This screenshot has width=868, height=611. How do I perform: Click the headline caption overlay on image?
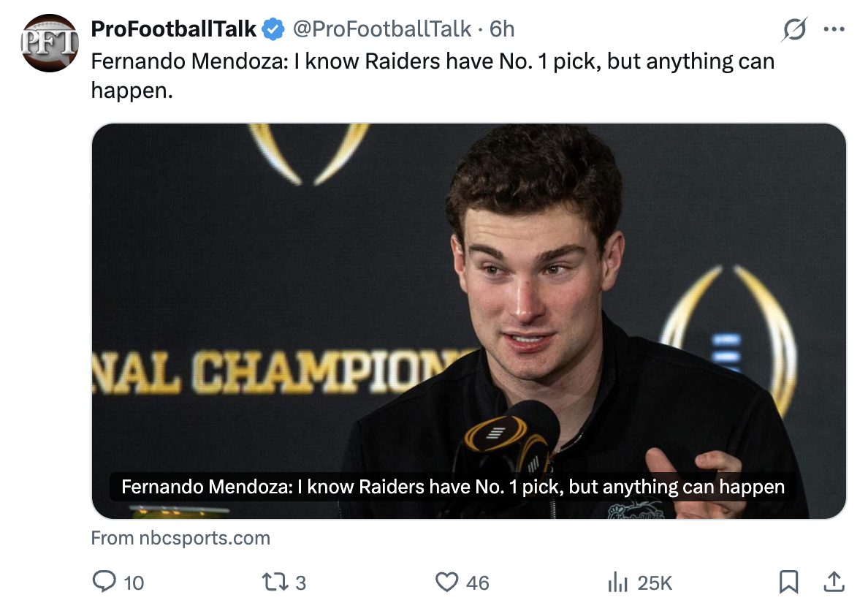[453, 486]
